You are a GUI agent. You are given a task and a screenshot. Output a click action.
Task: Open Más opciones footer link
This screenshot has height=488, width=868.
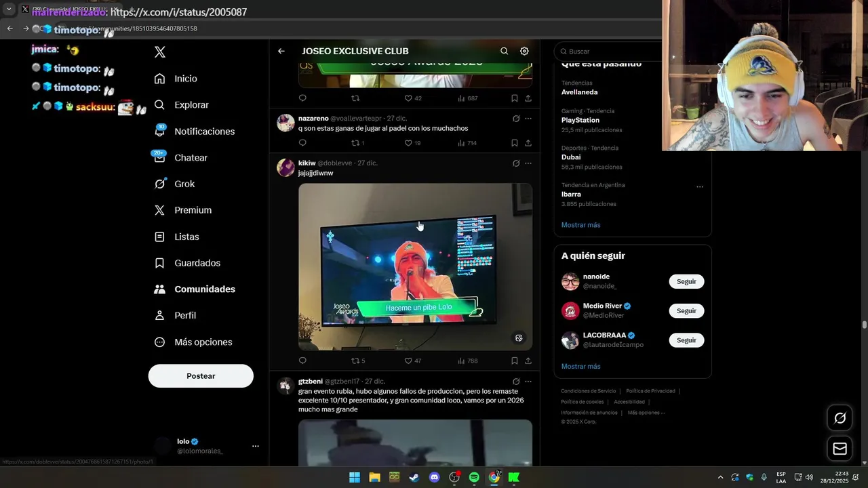pos(646,413)
